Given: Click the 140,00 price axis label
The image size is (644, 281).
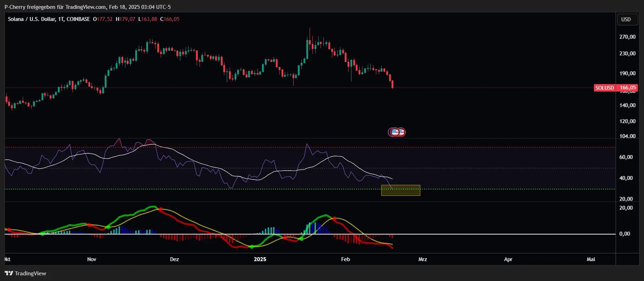Looking at the screenshot, I should click(627, 105).
